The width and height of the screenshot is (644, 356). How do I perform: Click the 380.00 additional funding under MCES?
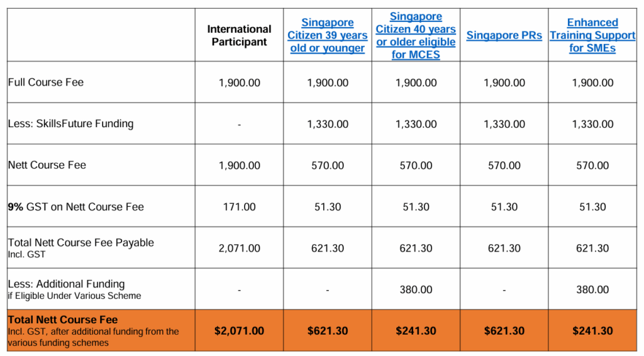point(416,290)
